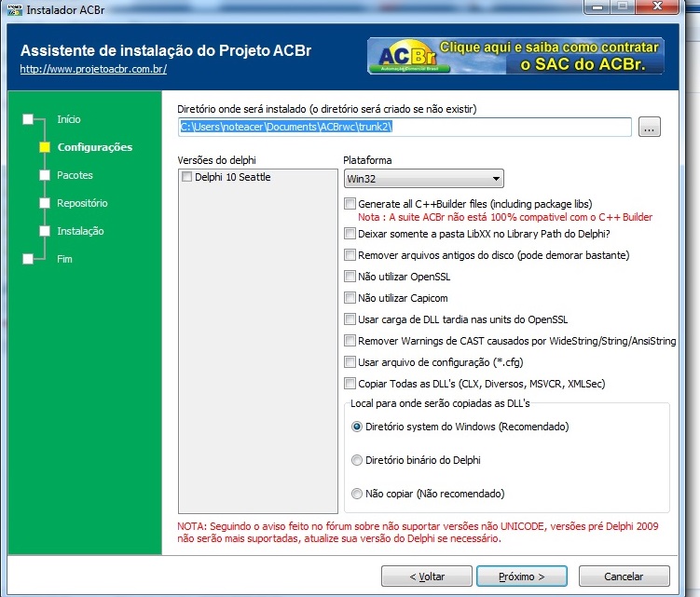700x597 pixels.
Task: Click the red C++ Builder compatibility note
Action: [x=505, y=217]
